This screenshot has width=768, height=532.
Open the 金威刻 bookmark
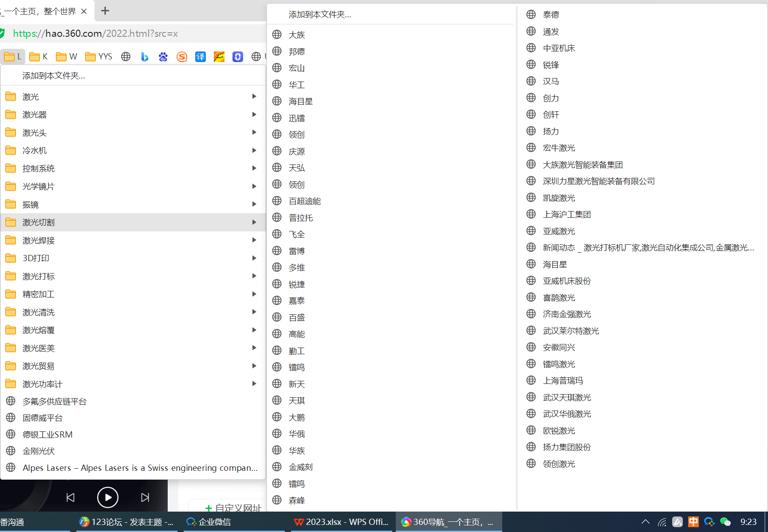pos(390,467)
